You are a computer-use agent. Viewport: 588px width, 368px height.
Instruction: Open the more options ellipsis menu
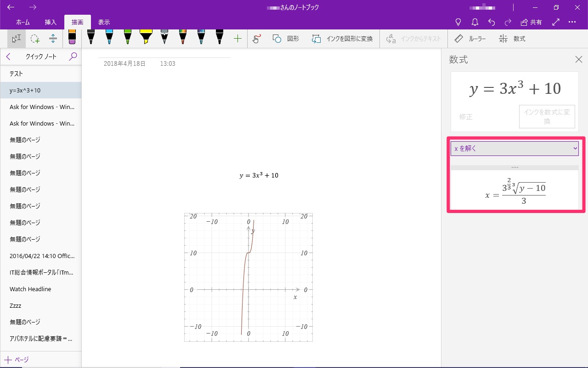(x=572, y=22)
